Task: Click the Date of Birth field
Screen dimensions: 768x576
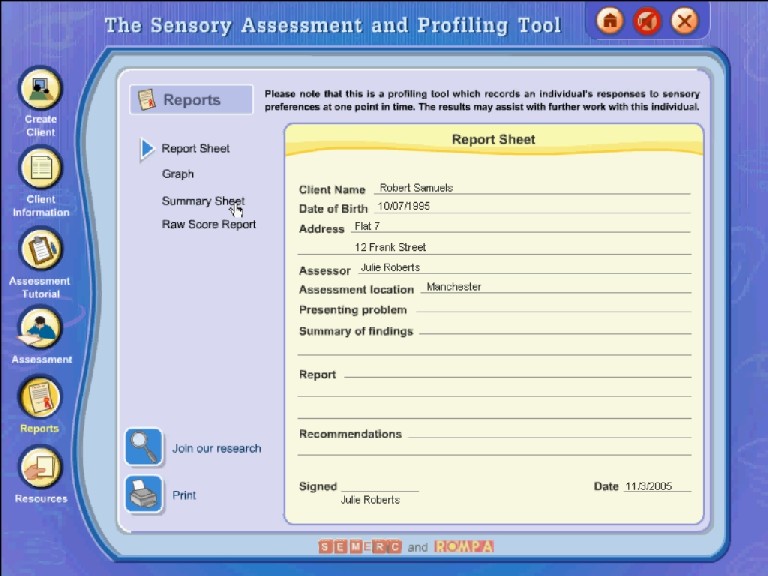Action: click(x=532, y=207)
